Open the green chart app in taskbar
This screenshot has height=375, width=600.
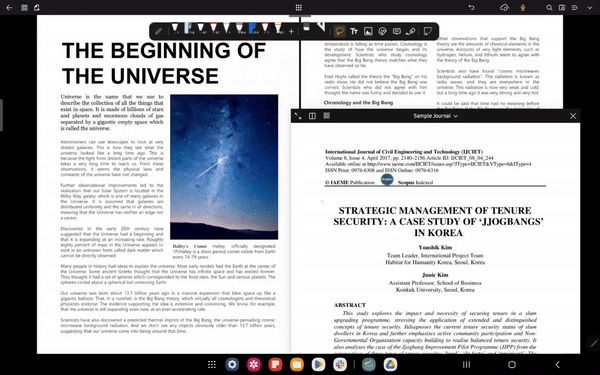click(369, 365)
